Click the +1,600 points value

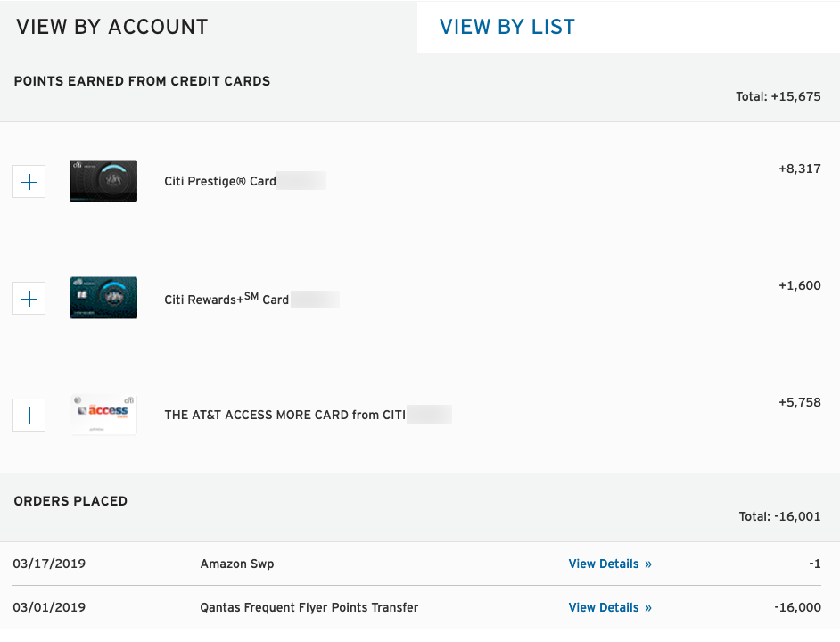(799, 285)
